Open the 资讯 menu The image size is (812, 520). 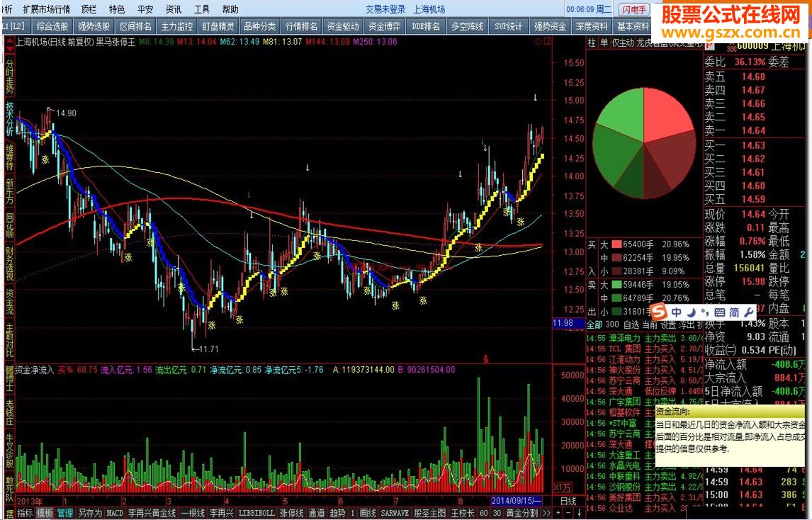174,9
